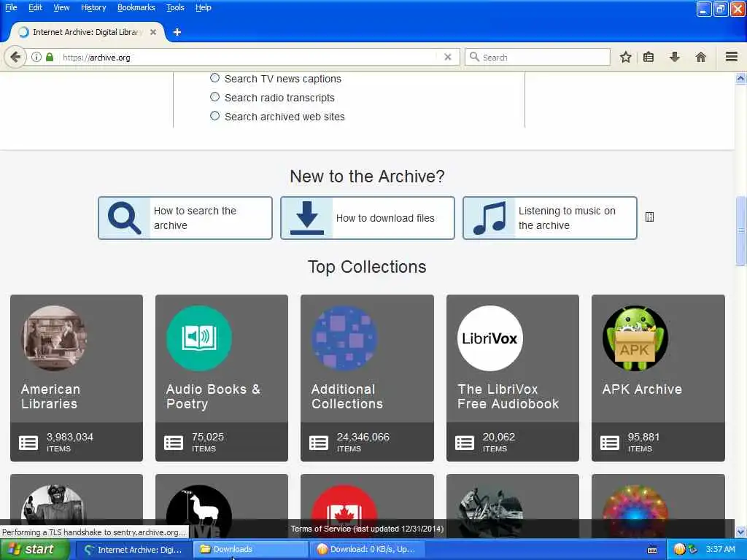Screen dimensions: 747x560
Task: Open the colorful circular collection icon
Action: 635,510
